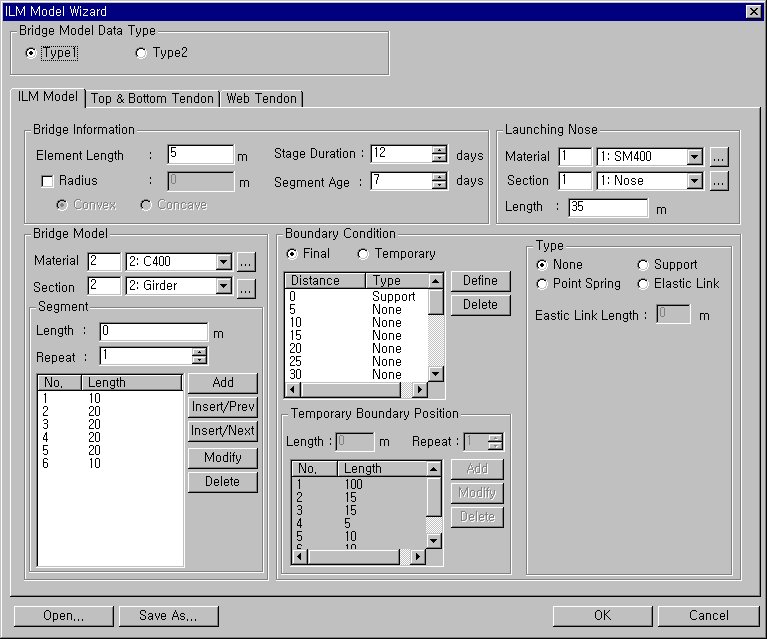Click the Insert/Prev segment button
Viewport: 767px width, 639px height.
(222, 407)
